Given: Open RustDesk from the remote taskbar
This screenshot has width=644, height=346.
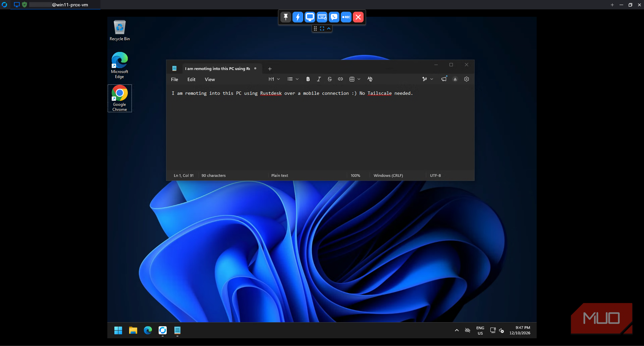Looking at the screenshot, I should coord(163,331).
